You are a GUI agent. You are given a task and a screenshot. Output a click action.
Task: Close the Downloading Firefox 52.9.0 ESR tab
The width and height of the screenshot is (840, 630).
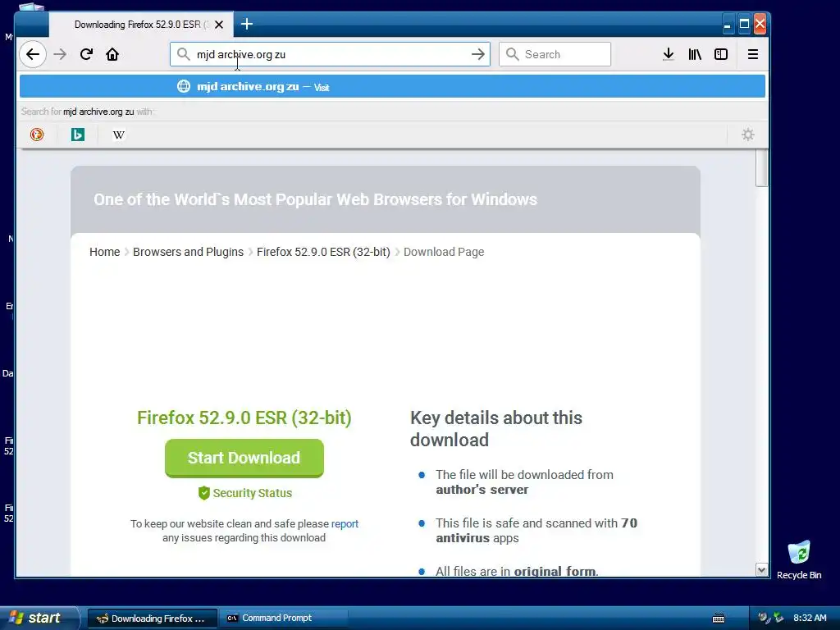tap(218, 25)
